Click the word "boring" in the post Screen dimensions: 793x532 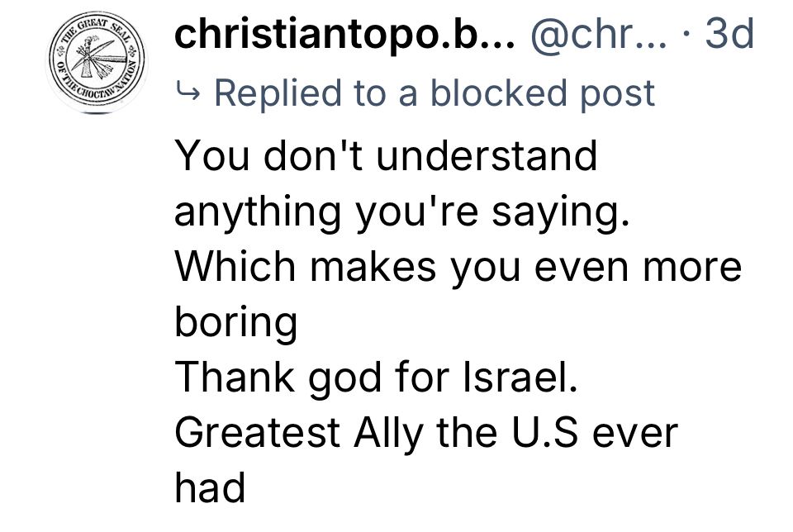pos(235,322)
